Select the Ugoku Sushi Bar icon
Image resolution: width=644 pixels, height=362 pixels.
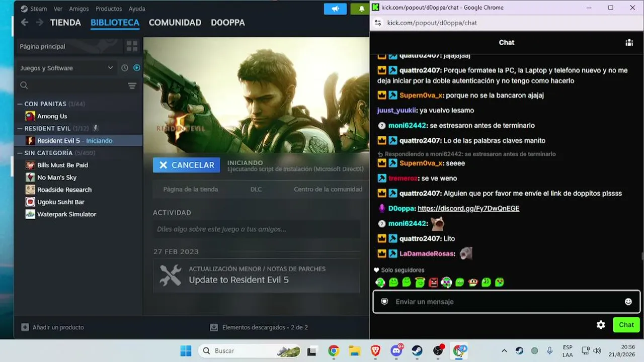30,202
